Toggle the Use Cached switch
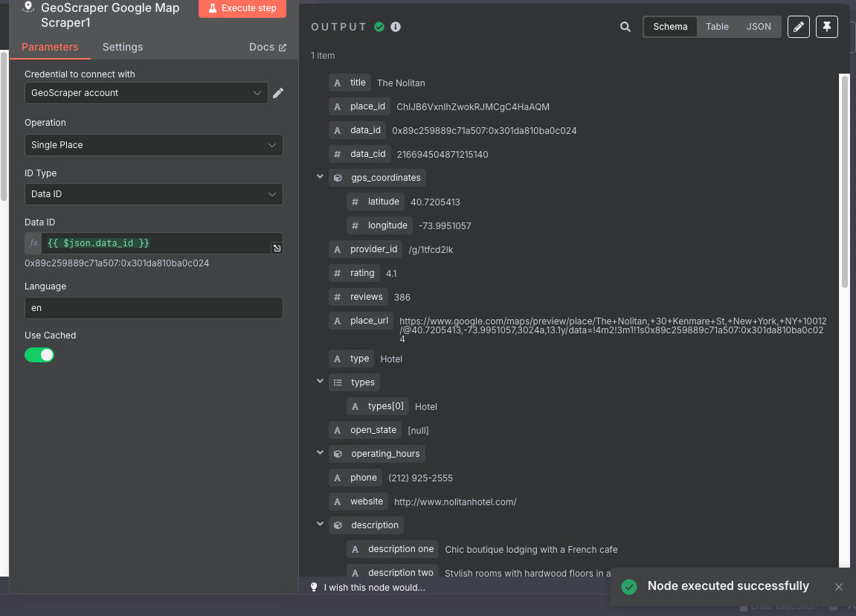Image resolution: width=856 pixels, height=616 pixels. (x=39, y=355)
